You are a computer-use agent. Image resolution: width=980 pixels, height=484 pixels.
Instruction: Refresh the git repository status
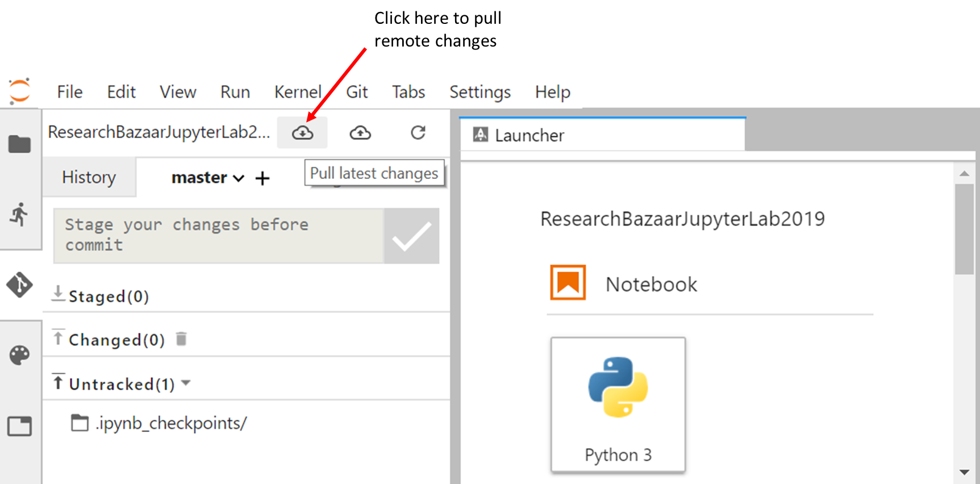pos(418,132)
